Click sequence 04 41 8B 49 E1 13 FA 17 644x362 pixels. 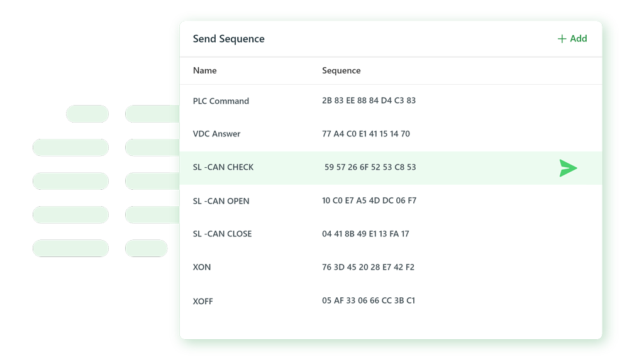[365, 234]
